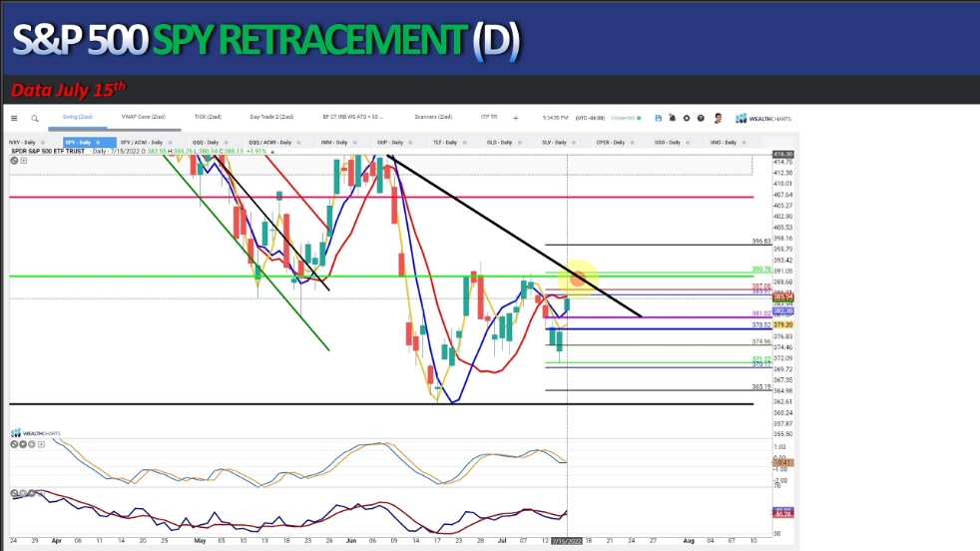Click the save layout disk icon

pyautogui.click(x=658, y=118)
